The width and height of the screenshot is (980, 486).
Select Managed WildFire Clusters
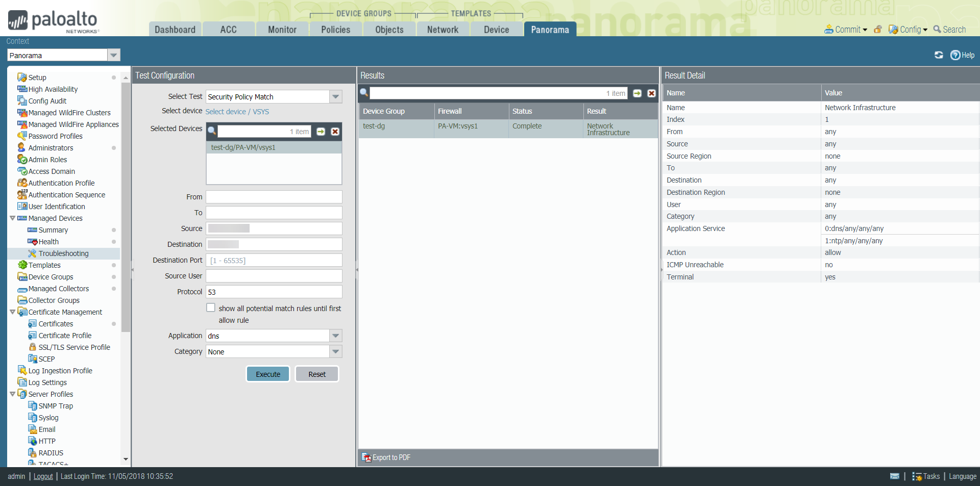pyautogui.click(x=69, y=113)
